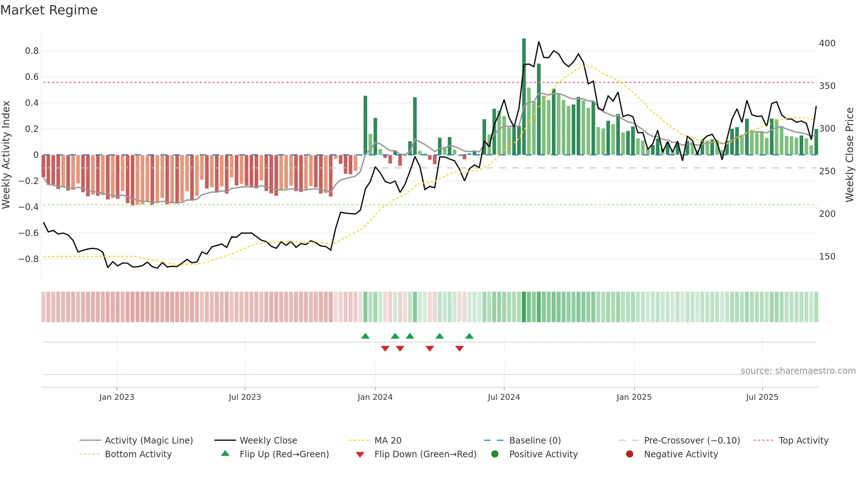Click the red Flip Down triangle legend icon
This screenshot has width=868, height=488.
coord(360,455)
